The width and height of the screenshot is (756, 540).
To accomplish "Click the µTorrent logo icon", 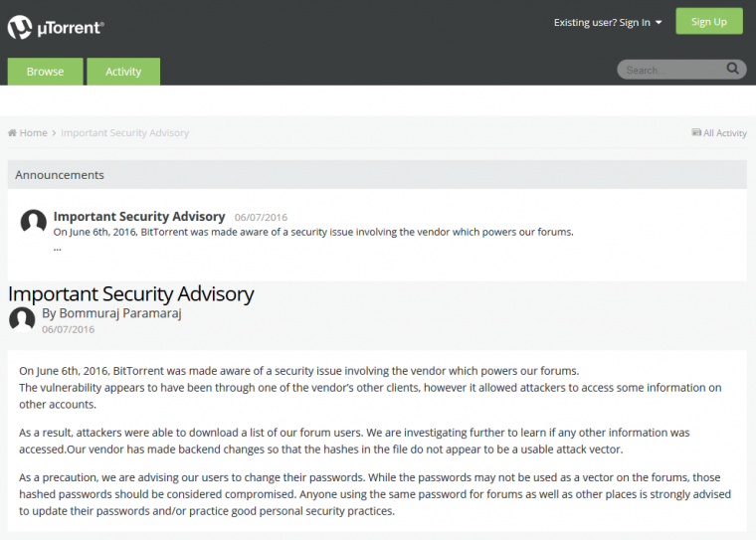I will (20, 27).
